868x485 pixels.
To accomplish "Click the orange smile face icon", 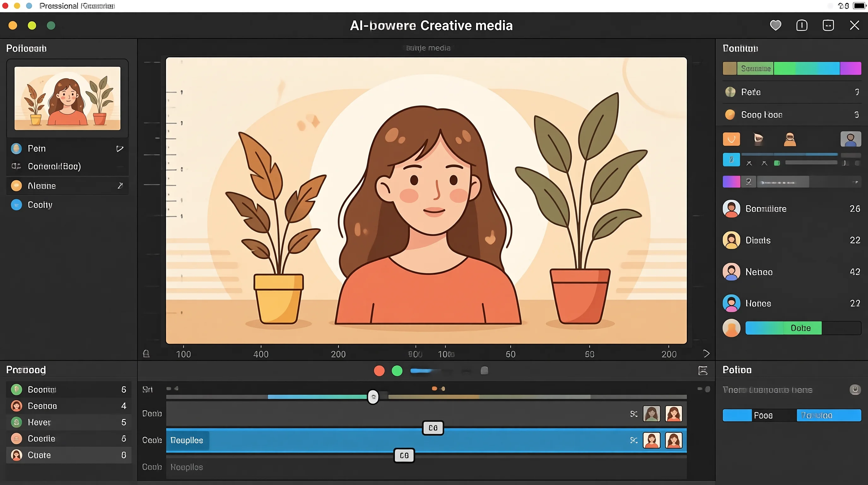I will tap(731, 139).
